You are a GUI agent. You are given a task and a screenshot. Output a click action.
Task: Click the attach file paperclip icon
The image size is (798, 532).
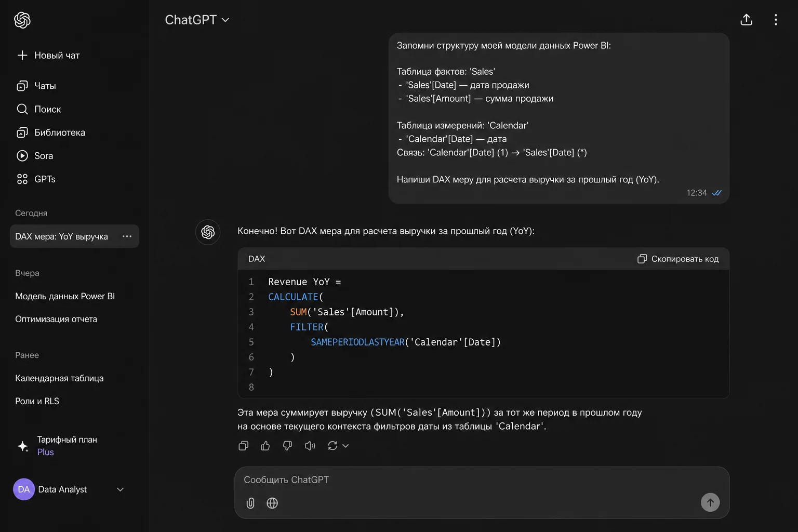click(x=250, y=503)
